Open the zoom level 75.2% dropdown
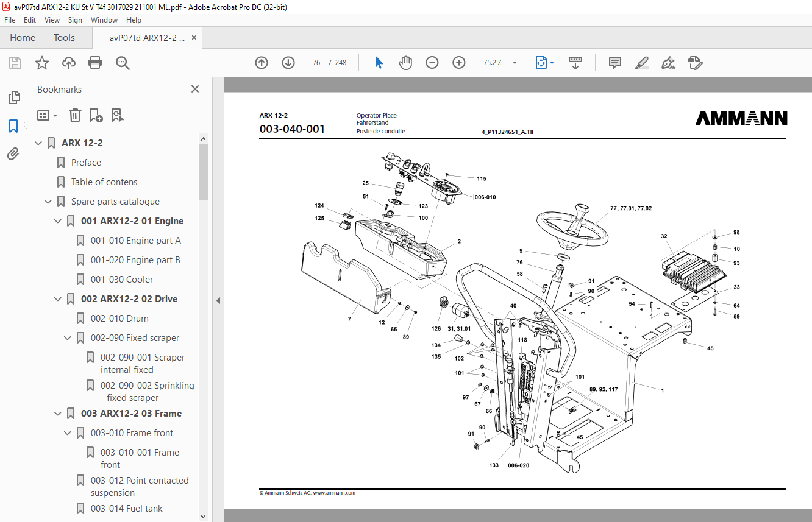The width and height of the screenshot is (812, 522). pyautogui.click(x=515, y=63)
